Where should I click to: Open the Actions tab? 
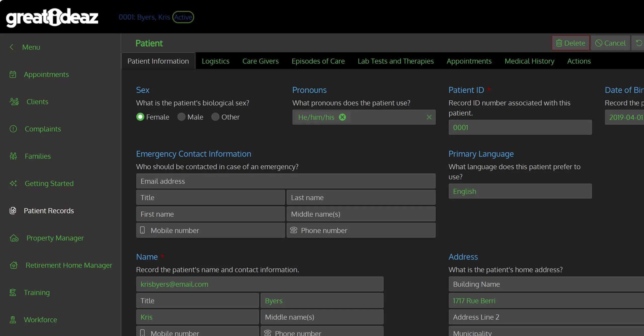click(x=579, y=61)
